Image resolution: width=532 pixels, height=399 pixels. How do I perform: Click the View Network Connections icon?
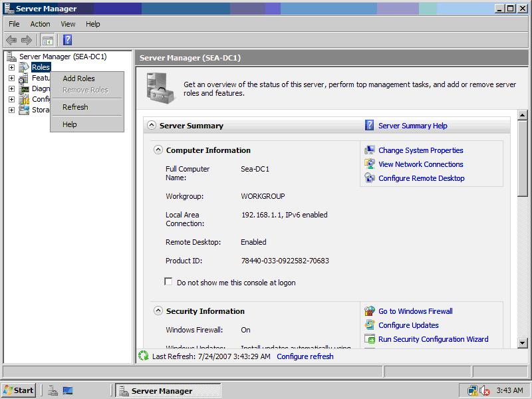pos(370,164)
